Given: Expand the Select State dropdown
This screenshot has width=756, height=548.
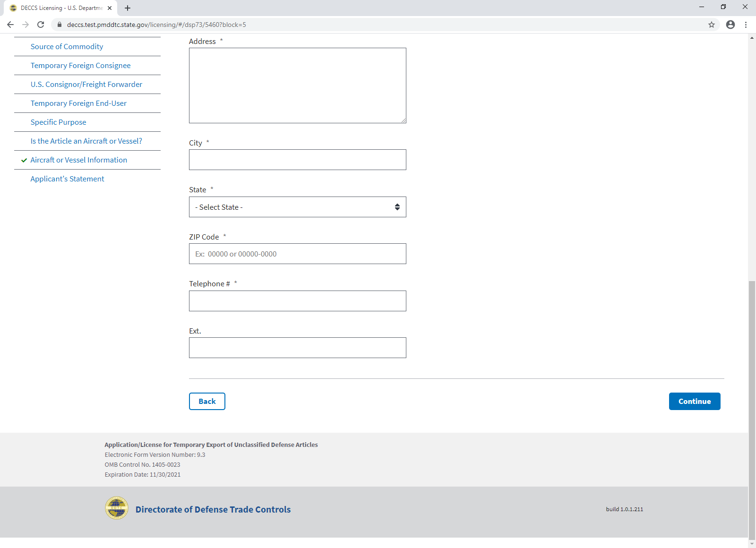Looking at the screenshot, I should tap(298, 207).
